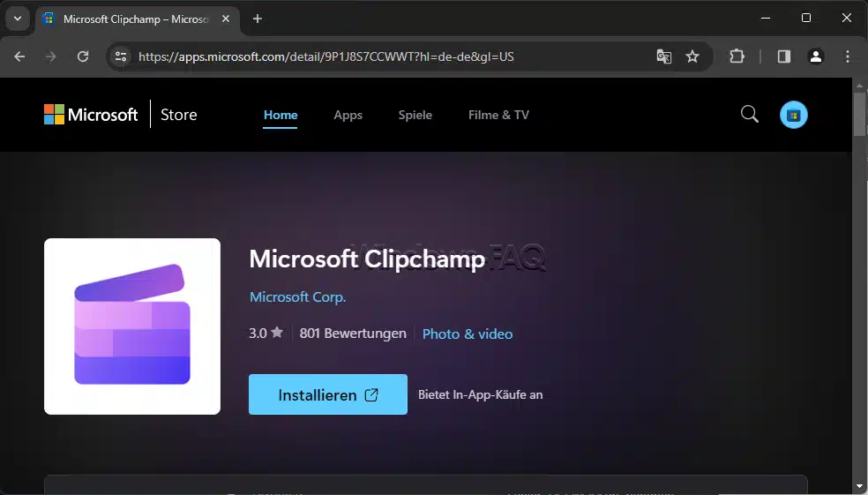The width and height of the screenshot is (868, 495).
Task: Click the scrollbar down arrow
Action: coord(860,488)
